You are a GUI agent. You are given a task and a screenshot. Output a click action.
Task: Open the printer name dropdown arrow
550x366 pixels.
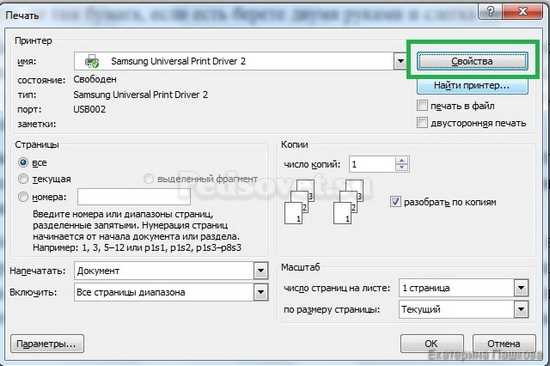(400, 61)
